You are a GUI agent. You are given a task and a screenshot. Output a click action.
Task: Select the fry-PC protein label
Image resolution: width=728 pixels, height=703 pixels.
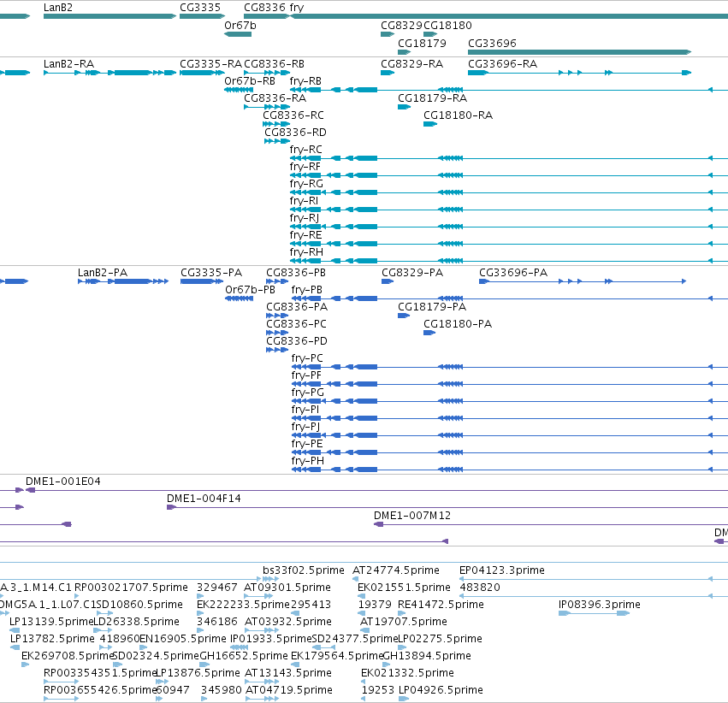[307, 358]
